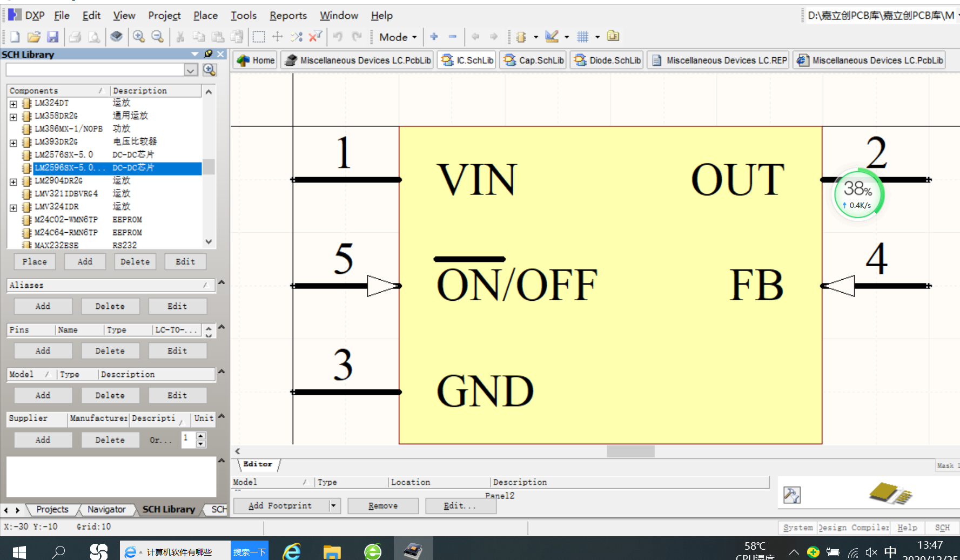Add a part with the blue plus icon
960x560 pixels.
(434, 37)
